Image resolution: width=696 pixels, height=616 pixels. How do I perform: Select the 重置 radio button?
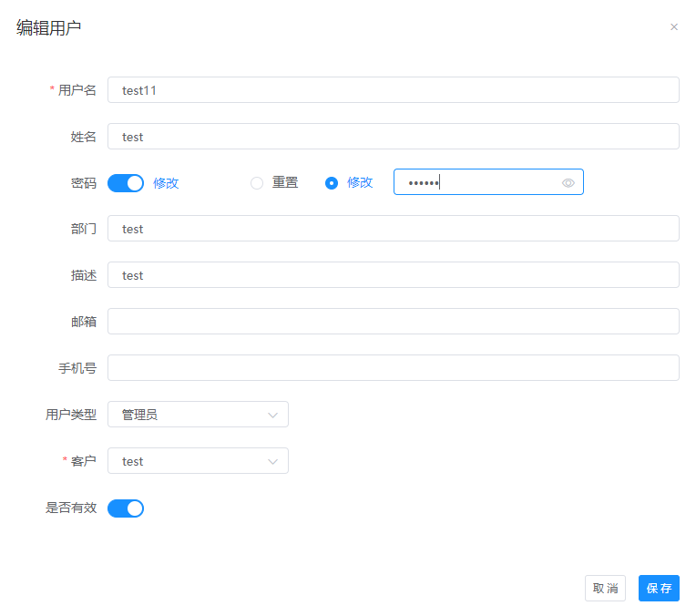coord(257,183)
